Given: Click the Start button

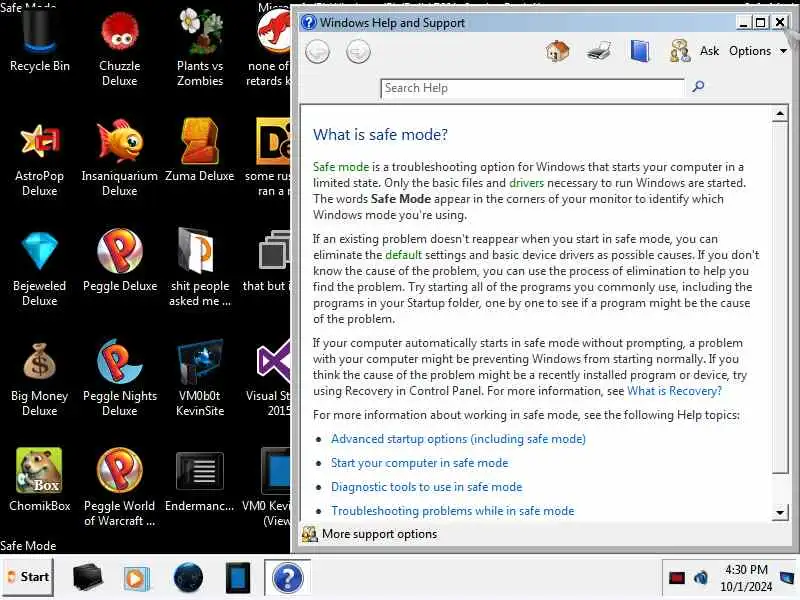Looking at the screenshot, I should [x=28, y=577].
